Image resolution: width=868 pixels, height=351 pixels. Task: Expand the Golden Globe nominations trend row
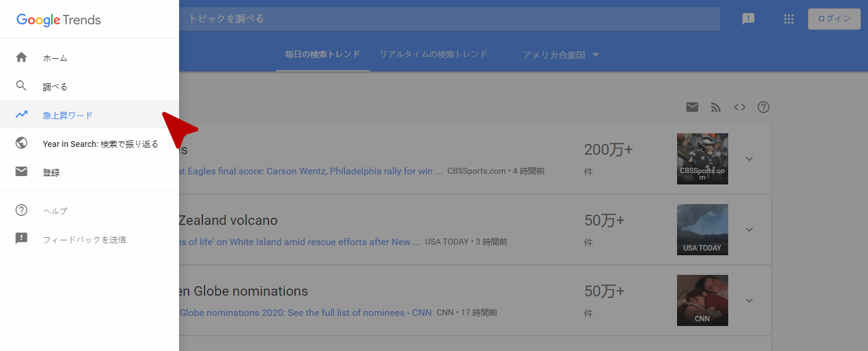[750, 300]
